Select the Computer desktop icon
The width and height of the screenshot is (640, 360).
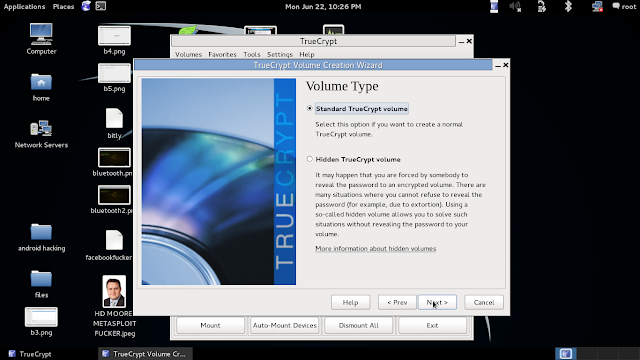[x=41, y=39]
